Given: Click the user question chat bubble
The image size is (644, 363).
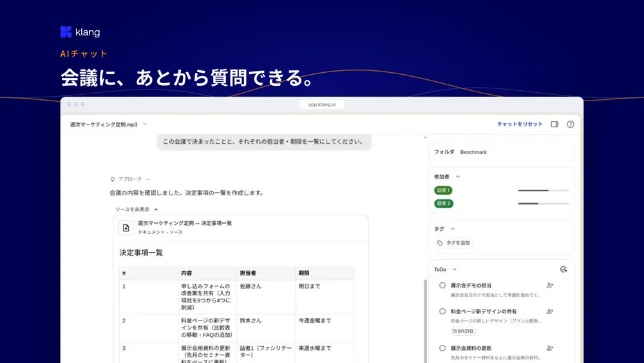Looking at the screenshot, I should [263, 141].
